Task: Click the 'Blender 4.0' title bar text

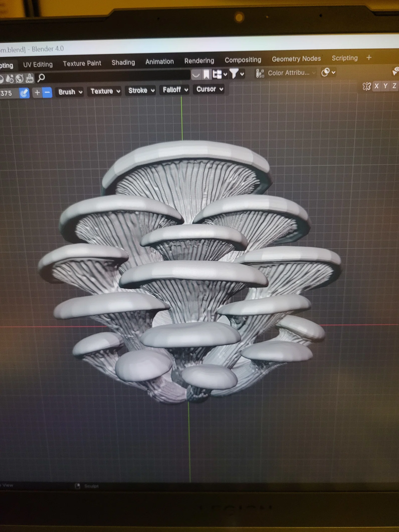Action: coord(48,49)
